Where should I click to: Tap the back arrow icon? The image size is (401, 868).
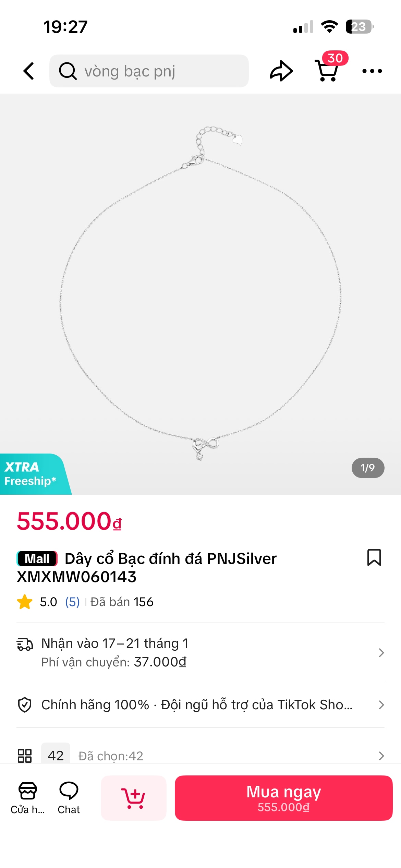(29, 71)
